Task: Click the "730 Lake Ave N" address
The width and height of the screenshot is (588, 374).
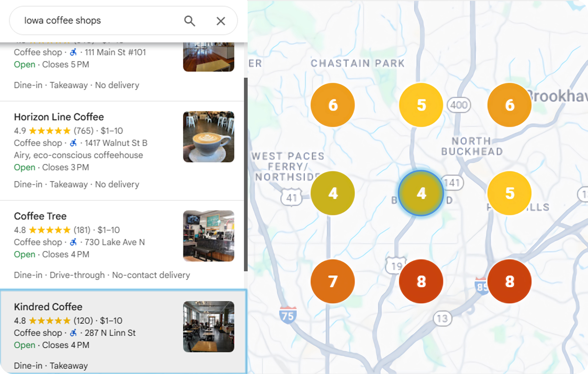Action: tap(115, 242)
